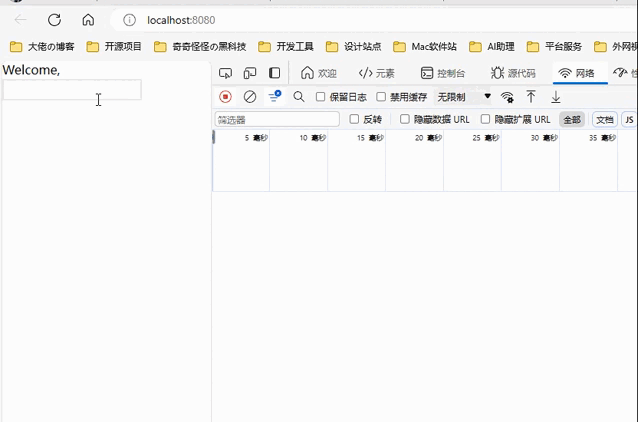This screenshot has width=638, height=422.
Task: Reload the page with refresh icon
Action: [x=54, y=20]
